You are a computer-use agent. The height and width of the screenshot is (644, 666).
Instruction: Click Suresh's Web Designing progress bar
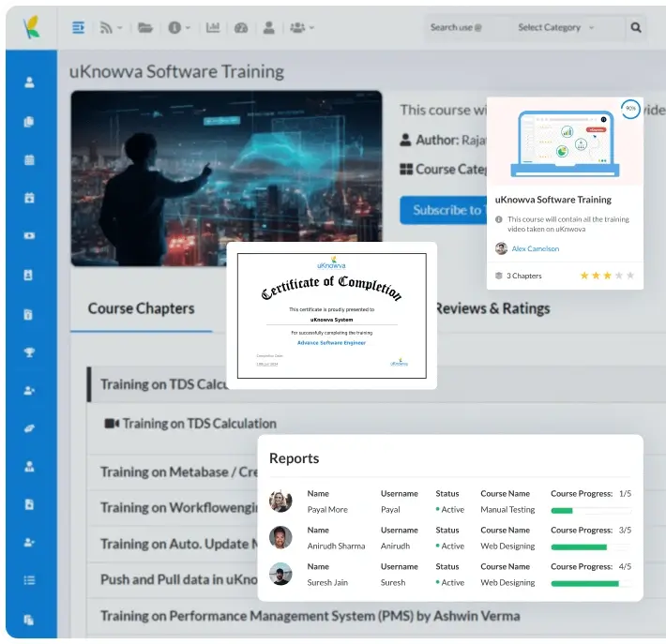point(591,584)
